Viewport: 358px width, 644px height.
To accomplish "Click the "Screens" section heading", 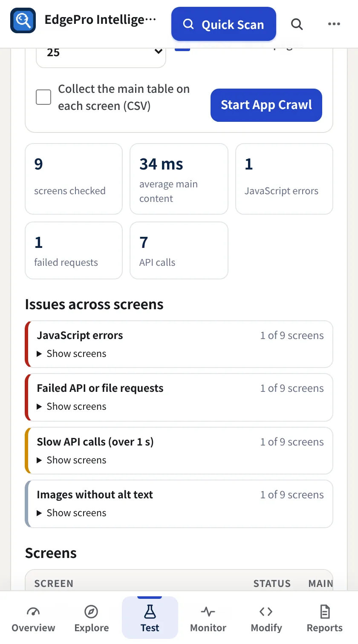I will point(51,553).
